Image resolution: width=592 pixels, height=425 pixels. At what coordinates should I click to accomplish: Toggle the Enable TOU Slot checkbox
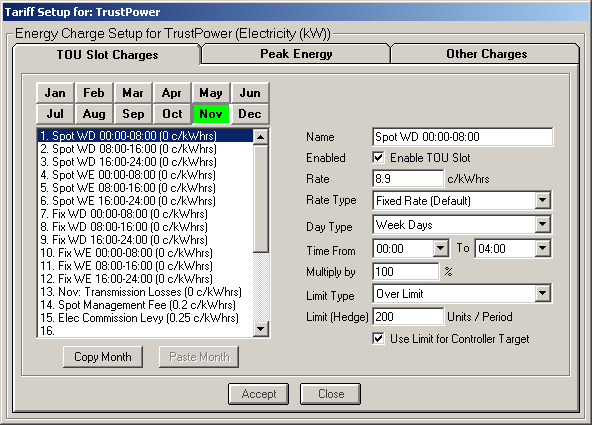378,158
